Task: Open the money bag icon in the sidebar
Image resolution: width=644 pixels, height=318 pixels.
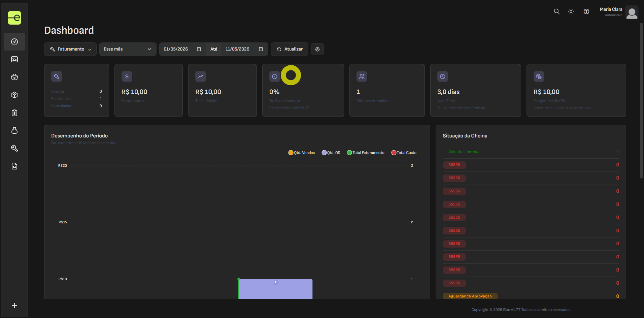Action: 14,130
